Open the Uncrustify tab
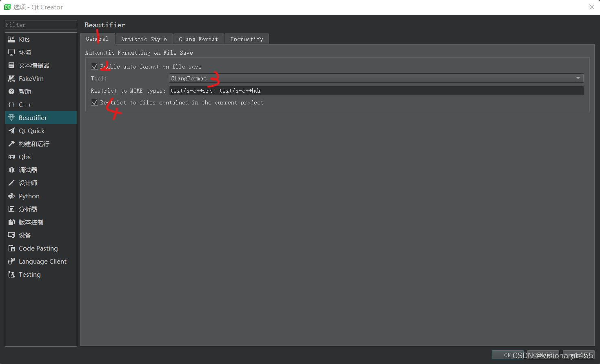The image size is (600, 364). click(247, 39)
